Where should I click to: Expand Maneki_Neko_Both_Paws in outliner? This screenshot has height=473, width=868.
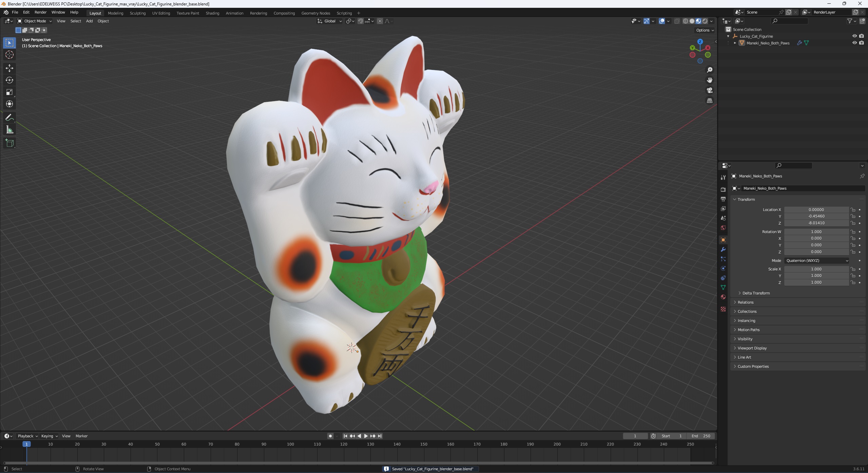(x=735, y=43)
